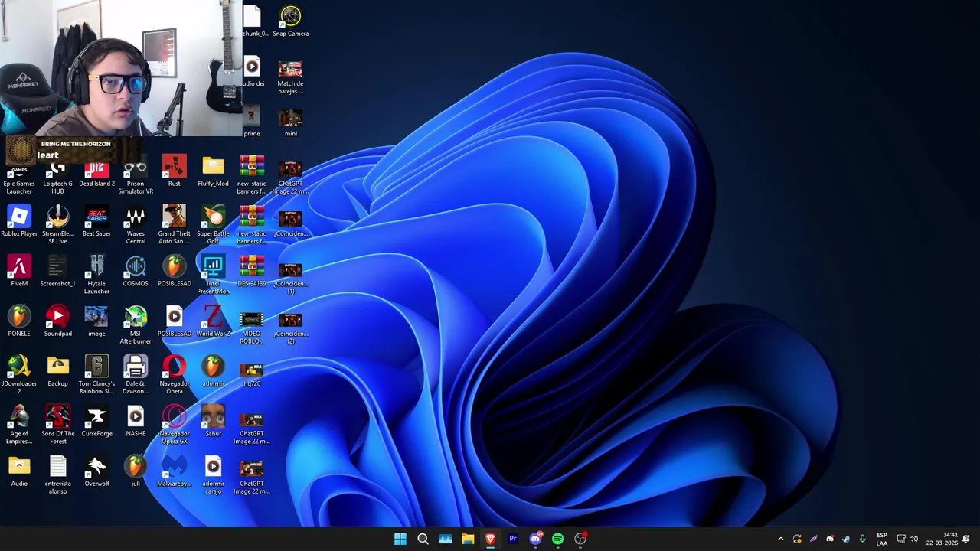Open the ESP LAA language switcher
Viewport: 980px width, 551px height.
click(x=882, y=539)
